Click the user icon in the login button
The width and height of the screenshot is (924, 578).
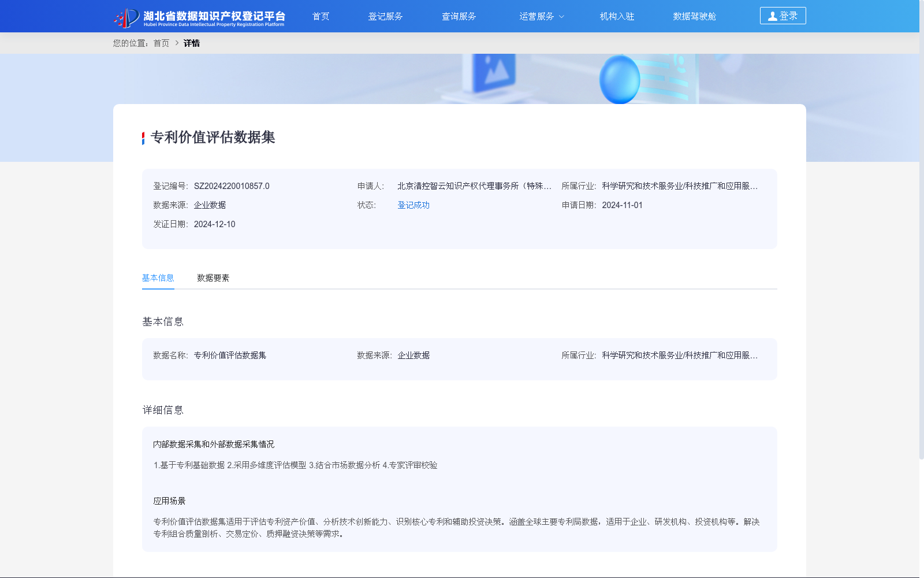(772, 16)
